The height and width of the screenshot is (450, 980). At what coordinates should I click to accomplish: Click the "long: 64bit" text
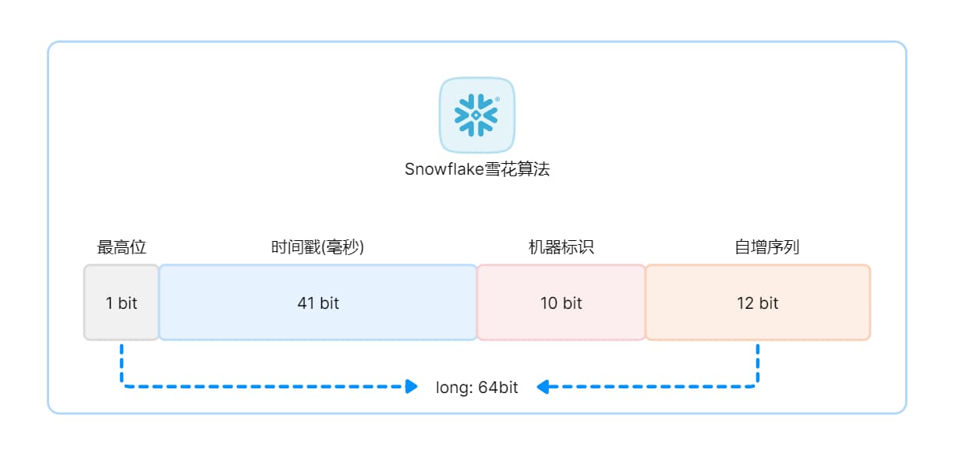point(477,387)
